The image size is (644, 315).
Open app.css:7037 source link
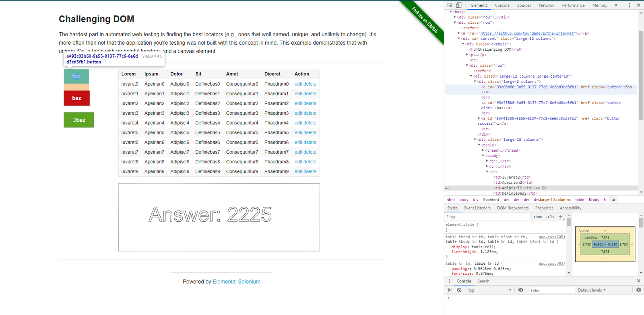click(552, 264)
